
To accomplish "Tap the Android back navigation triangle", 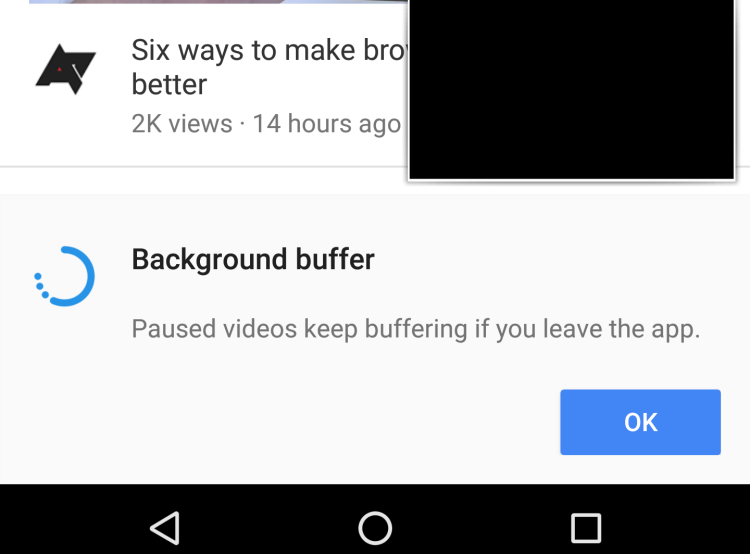I will 165,528.
